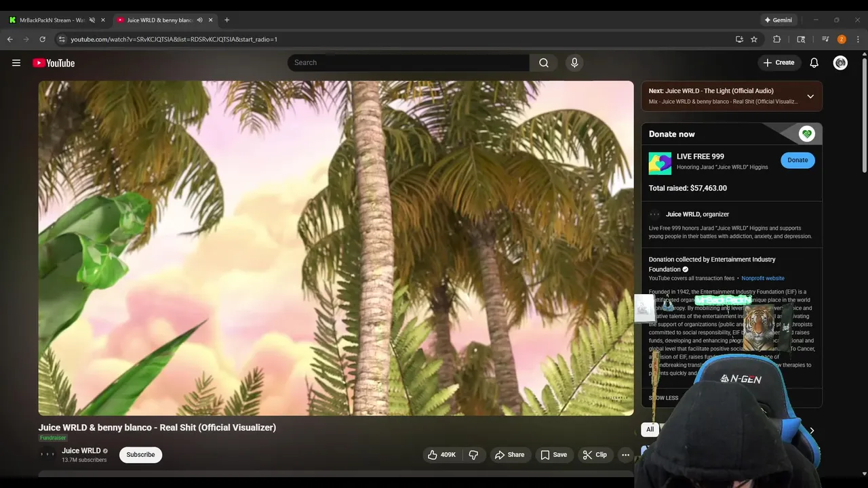Open the Chrome profile avatar

tap(842, 39)
